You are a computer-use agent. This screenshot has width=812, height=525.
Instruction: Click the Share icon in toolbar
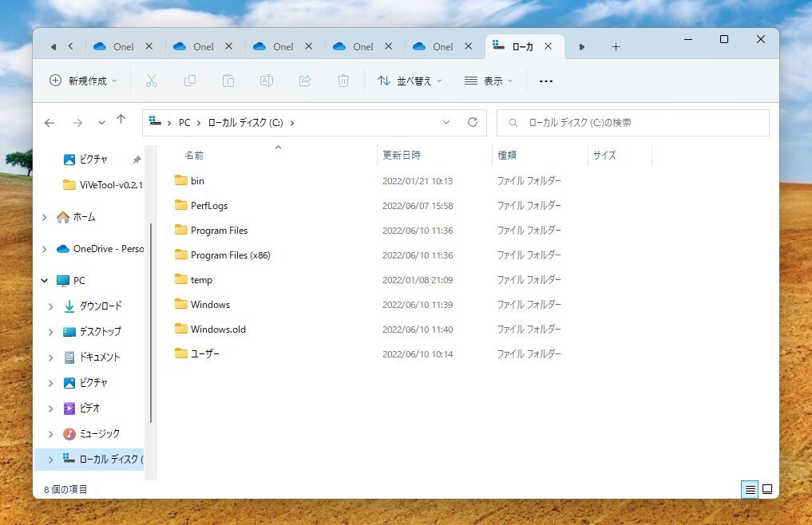tap(305, 81)
